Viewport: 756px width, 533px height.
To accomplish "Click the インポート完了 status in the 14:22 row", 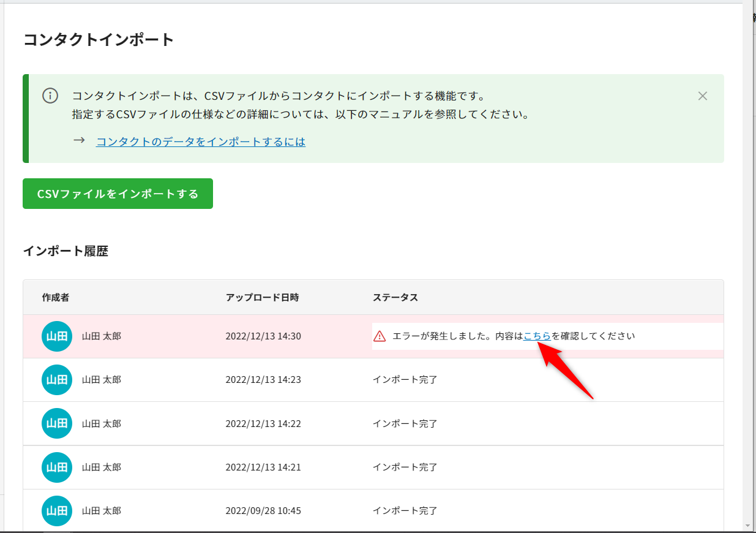I will tap(405, 423).
